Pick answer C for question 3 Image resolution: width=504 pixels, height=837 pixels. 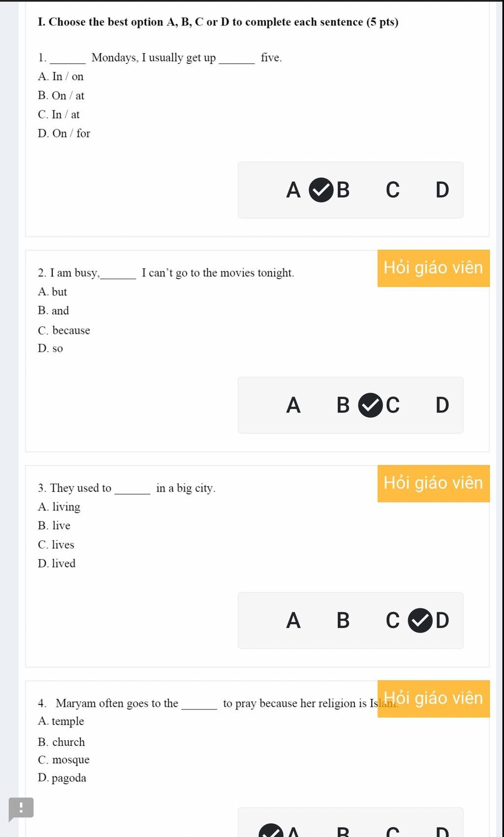click(393, 620)
